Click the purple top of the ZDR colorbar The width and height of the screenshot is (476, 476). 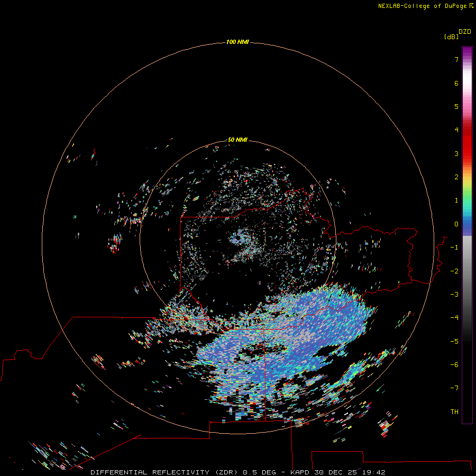pos(467,52)
